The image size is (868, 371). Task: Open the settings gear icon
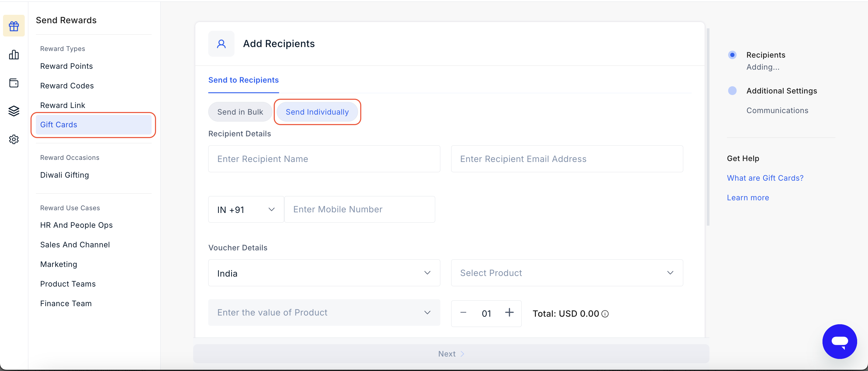14,139
